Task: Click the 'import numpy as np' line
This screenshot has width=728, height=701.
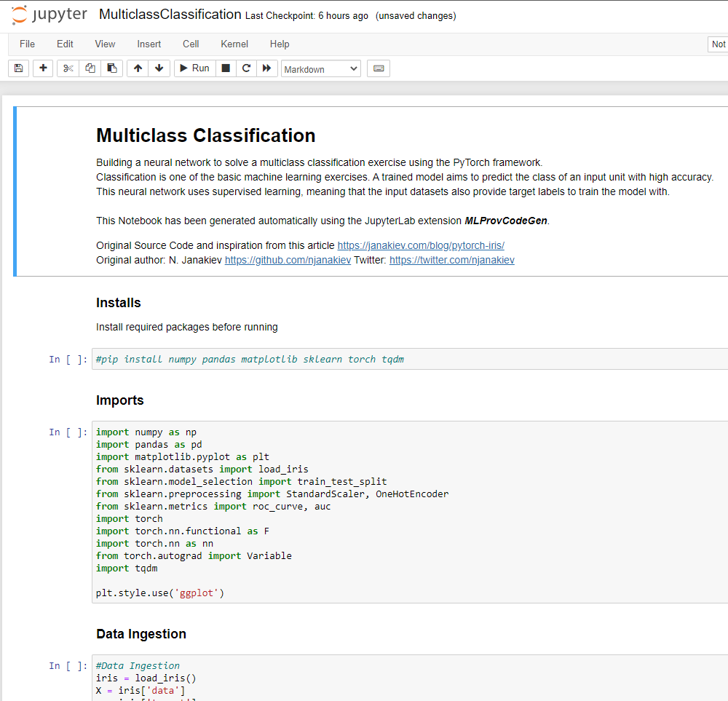Action: point(146,432)
